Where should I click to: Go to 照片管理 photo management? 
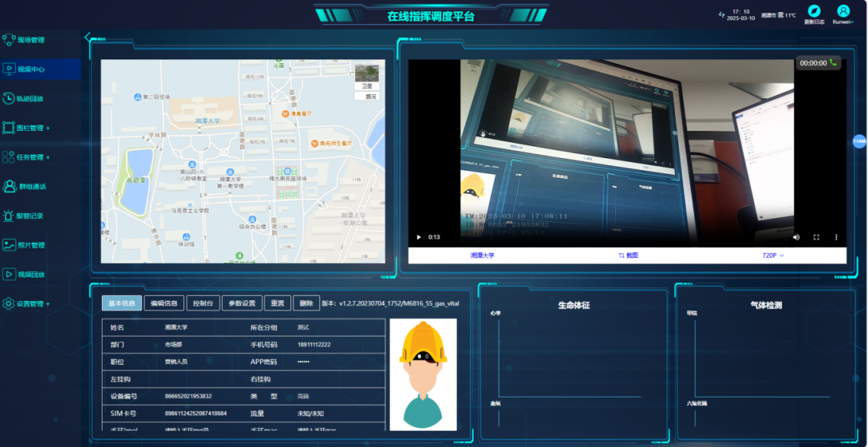(x=31, y=245)
